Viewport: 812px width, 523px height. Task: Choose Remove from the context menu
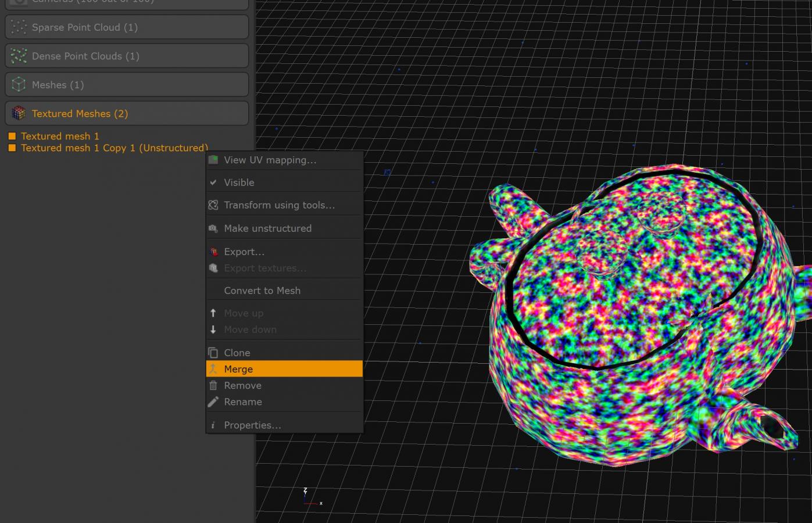(284, 385)
